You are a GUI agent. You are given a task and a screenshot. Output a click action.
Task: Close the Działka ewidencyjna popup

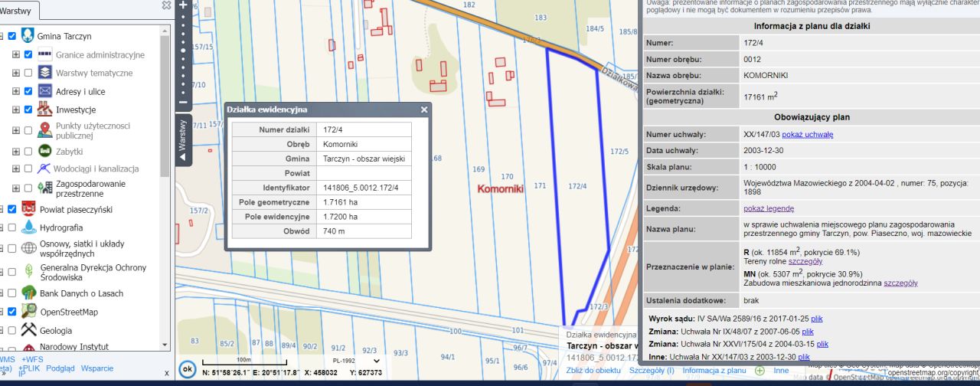click(424, 110)
